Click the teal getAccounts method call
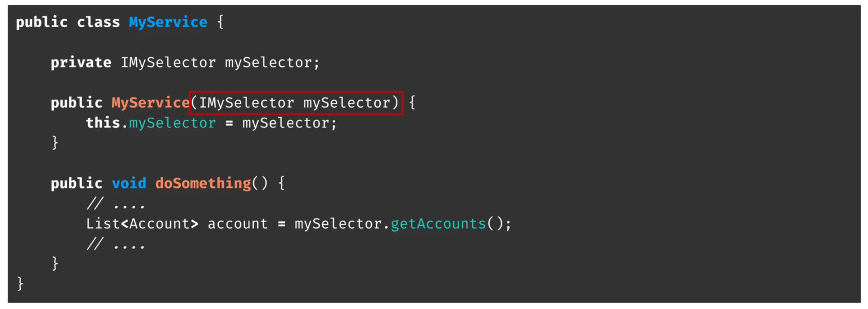868x309 pixels. pyautogui.click(x=438, y=224)
